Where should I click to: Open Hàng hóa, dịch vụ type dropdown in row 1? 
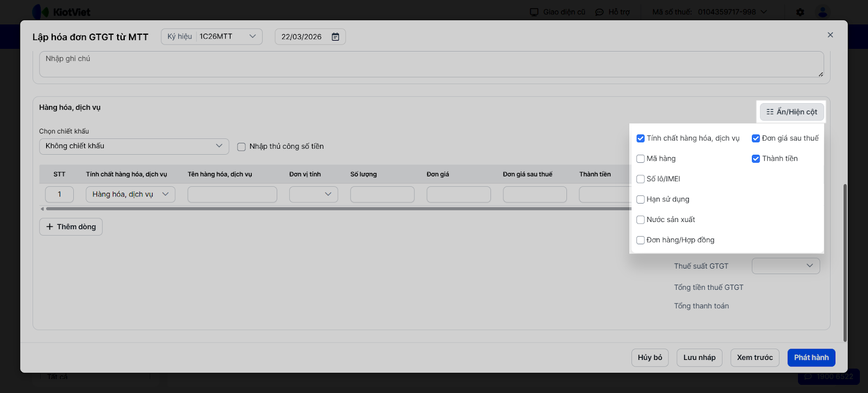point(130,194)
